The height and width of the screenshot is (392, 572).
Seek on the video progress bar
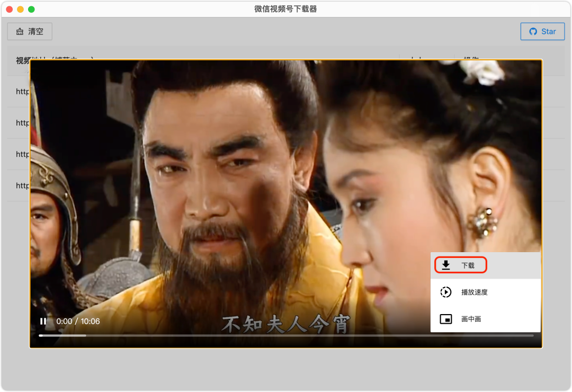[x=286, y=335]
